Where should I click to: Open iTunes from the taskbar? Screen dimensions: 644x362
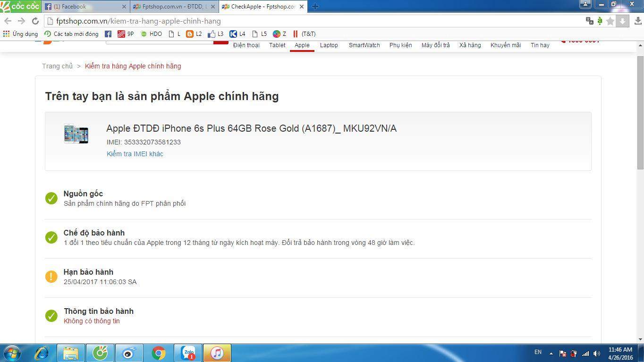pyautogui.click(x=217, y=353)
